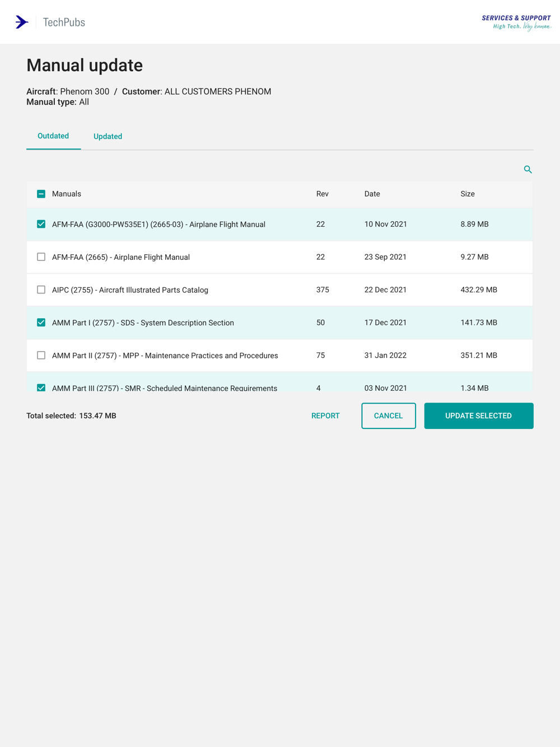This screenshot has width=560, height=747.
Task: Check the AIPC (2755) Parts Catalog checkbox
Action: (x=41, y=290)
